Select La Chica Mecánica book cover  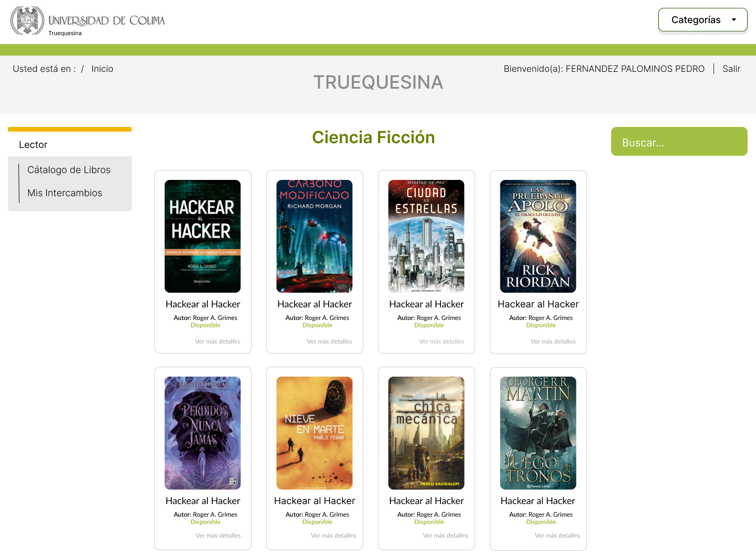pos(426,433)
